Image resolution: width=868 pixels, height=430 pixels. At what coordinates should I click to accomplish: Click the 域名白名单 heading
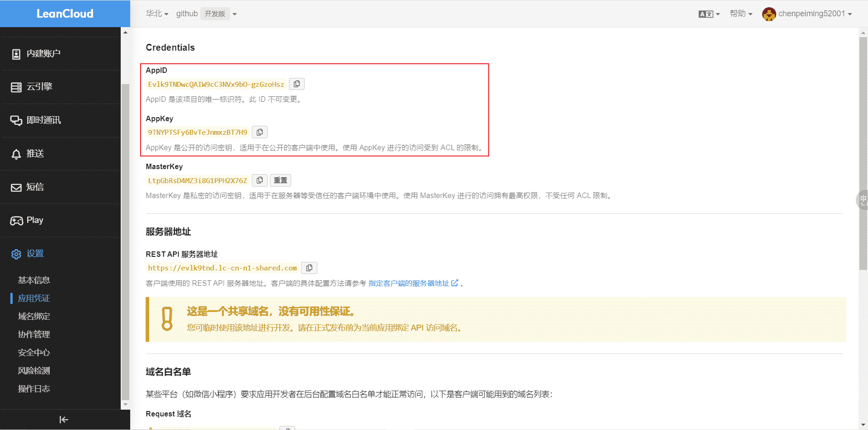168,372
